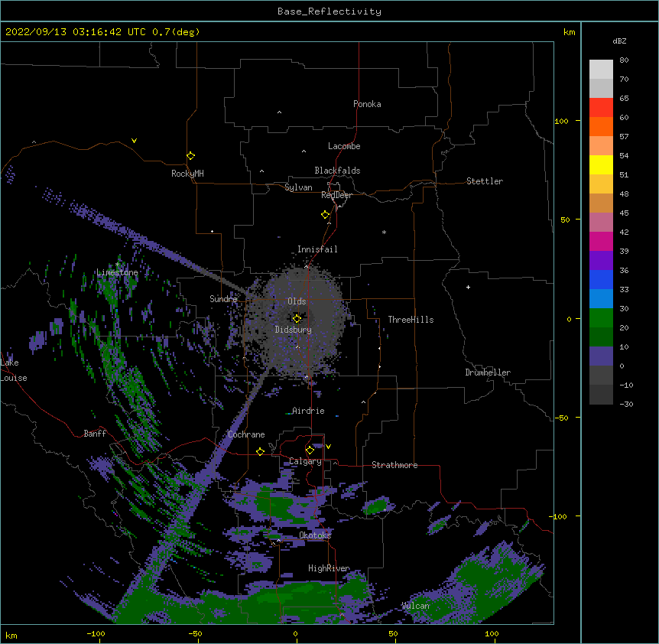
Task: Click the white asterisk marker east of Innisfail
Action: pyautogui.click(x=384, y=232)
